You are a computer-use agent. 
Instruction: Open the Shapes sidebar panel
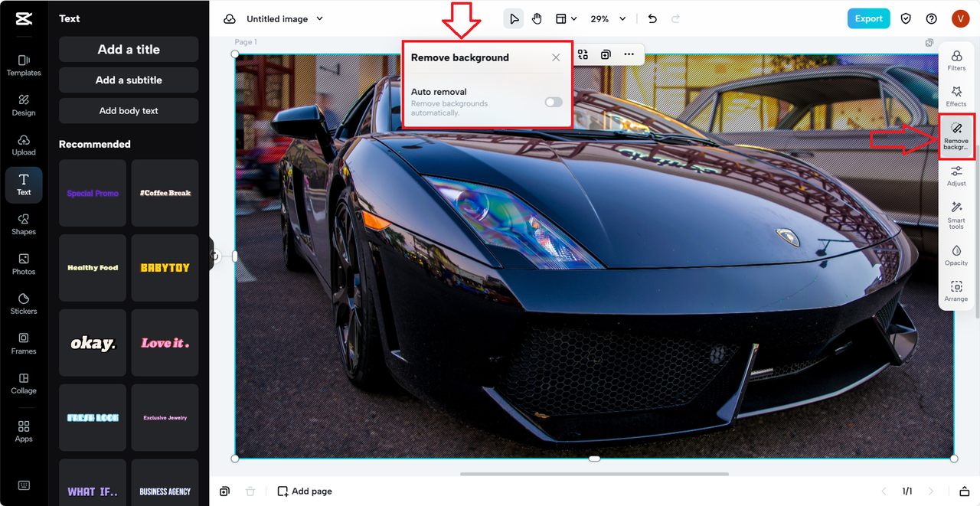(24, 224)
